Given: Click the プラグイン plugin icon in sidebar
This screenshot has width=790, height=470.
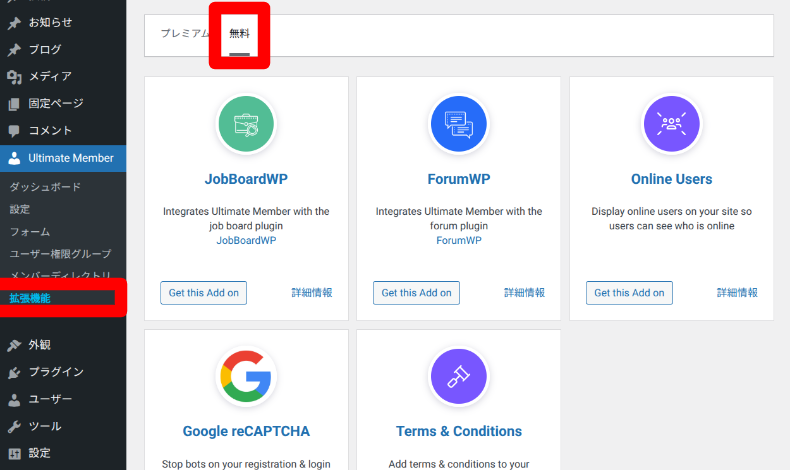Looking at the screenshot, I should click(14, 372).
